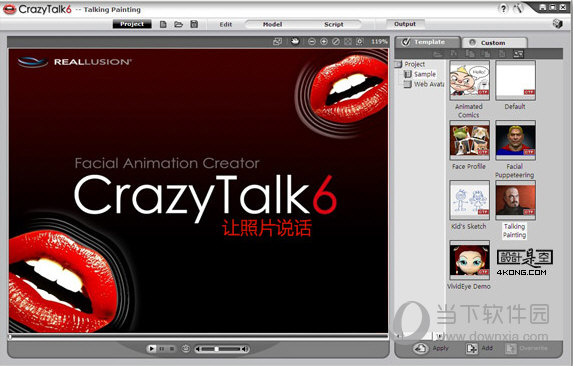Click the volume up speaker icon
The height and width of the screenshot is (366, 573).
coord(245,349)
